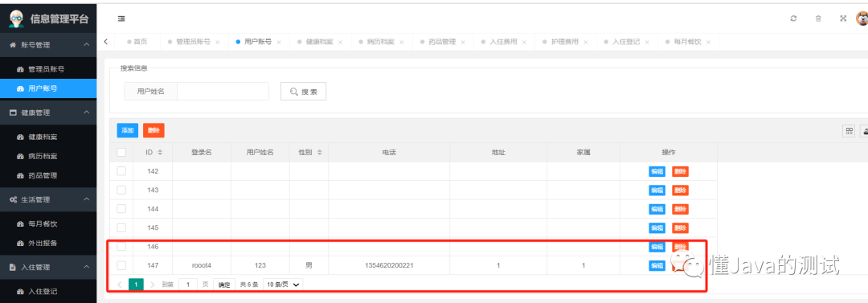
Task: Open the 10条/页 page size dropdown
Action: pyautogui.click(x=283, y=285)
